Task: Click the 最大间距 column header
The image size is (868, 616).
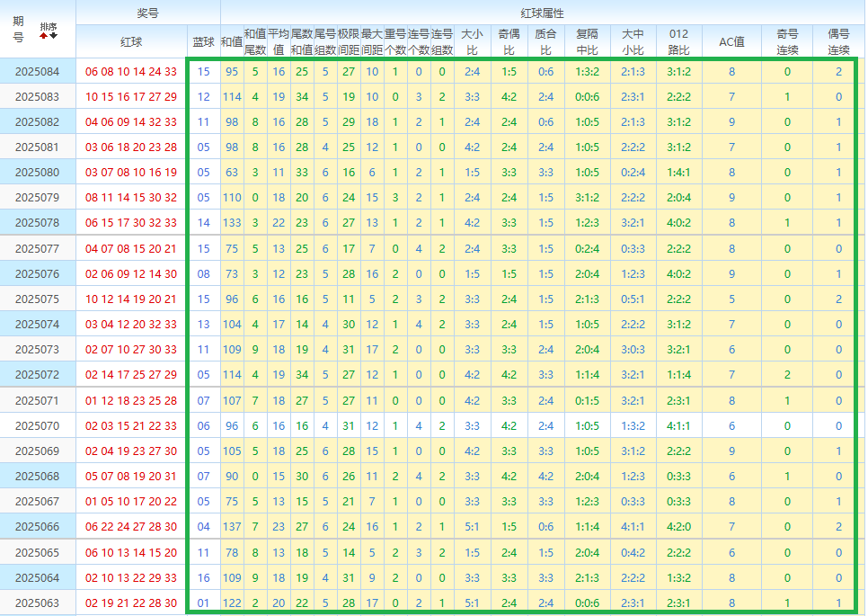Action: [x=372, y=42]
